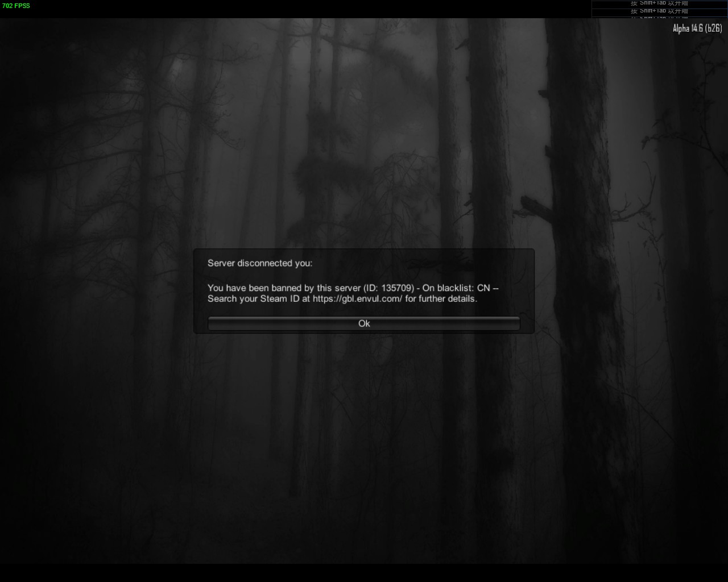
Task: Click the gbl.envul.com URL in the ban message
Action: pos(357,299)
